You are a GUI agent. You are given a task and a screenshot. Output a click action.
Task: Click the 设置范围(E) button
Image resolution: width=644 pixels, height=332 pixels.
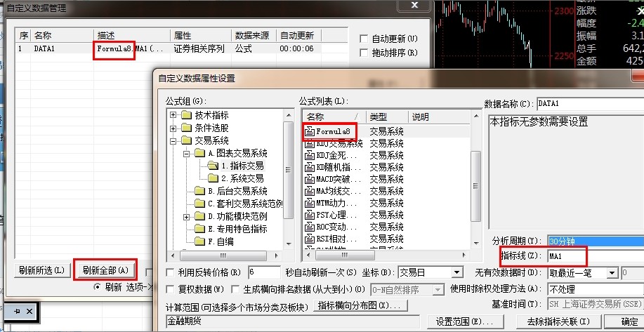pyautogui.click(x=466, y=321)
